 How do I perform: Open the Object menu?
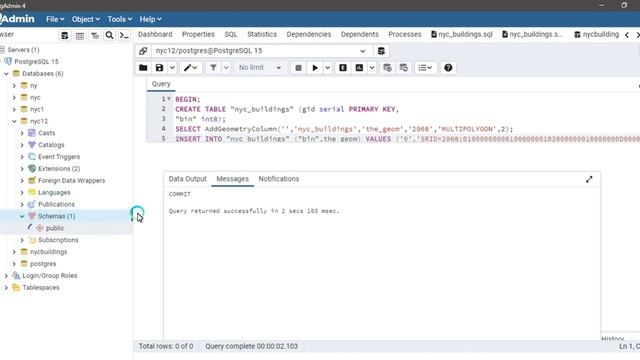click(x=86, y=19)
